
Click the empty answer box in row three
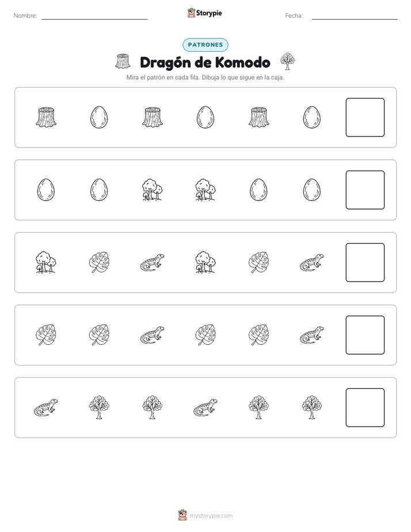365,263
